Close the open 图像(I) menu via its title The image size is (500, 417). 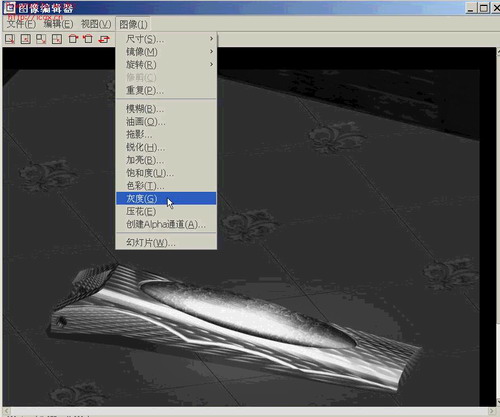[133, 24]
